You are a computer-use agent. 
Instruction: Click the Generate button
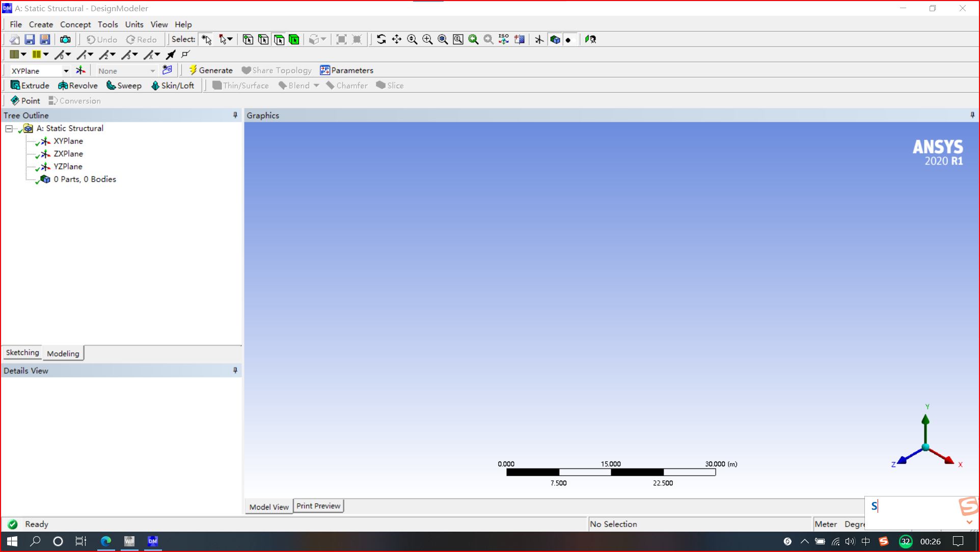coord(211,70)
